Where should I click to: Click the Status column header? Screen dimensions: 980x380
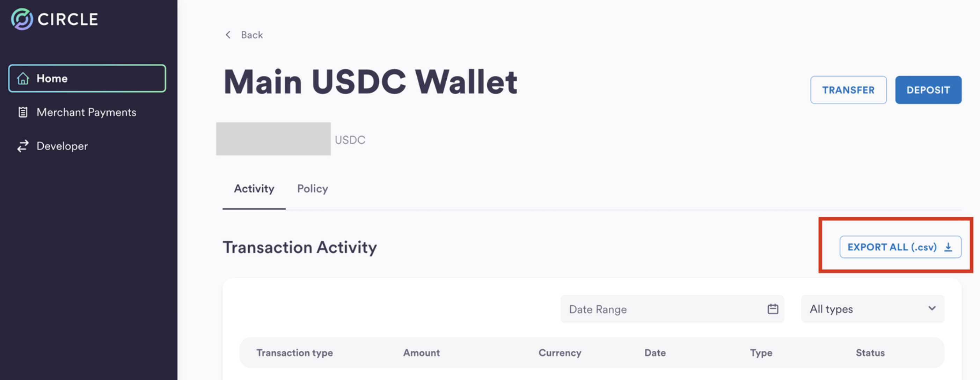[x=870, y=353]
